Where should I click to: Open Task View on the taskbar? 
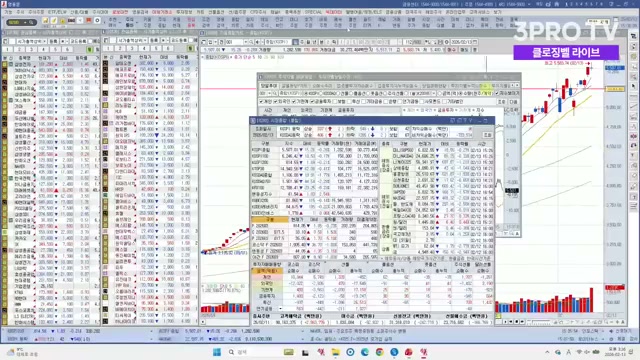[305, 352]
